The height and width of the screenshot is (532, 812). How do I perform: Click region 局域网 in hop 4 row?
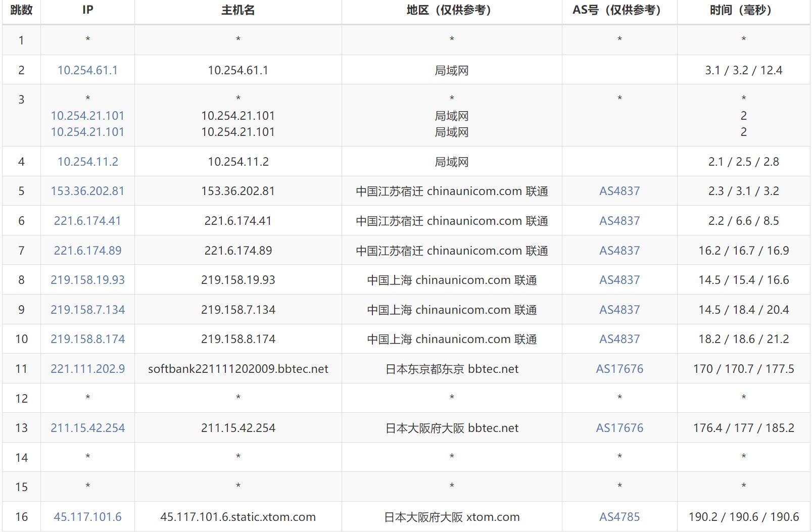(x=452, y=162)
